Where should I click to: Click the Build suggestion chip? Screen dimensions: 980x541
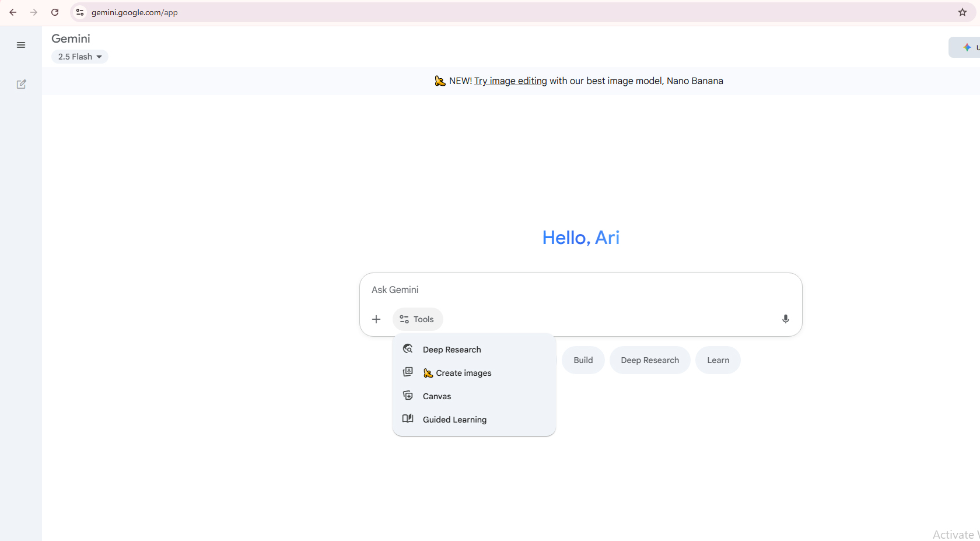click(583, 360)
